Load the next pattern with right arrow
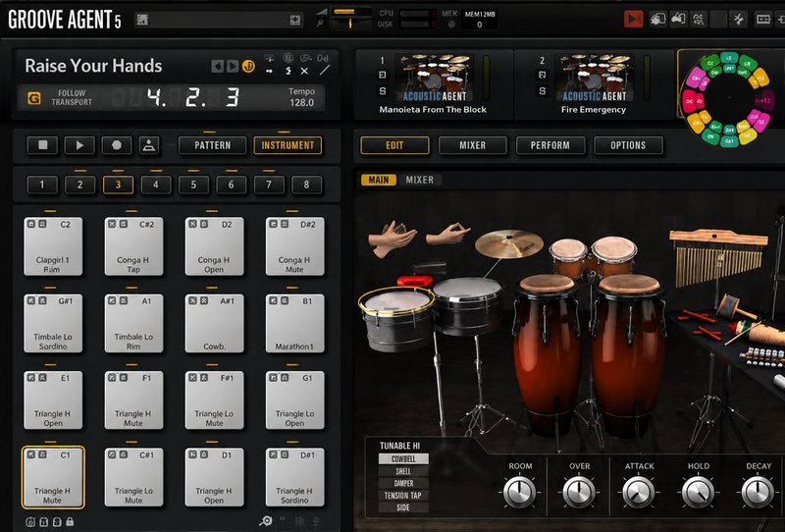 (233, 66)
